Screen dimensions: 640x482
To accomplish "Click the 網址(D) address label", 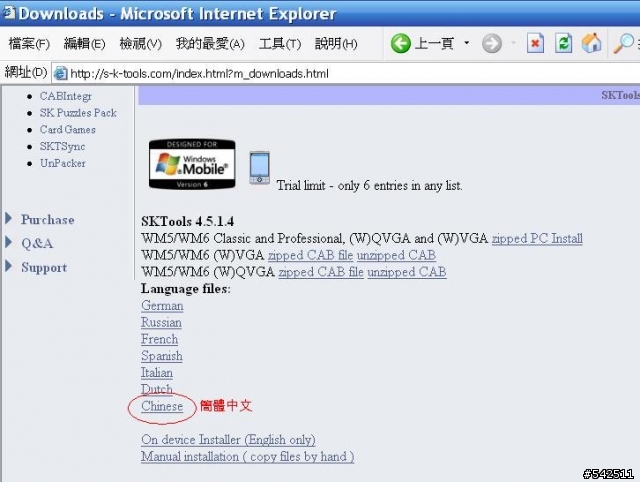I will pyautogui.click(x=26, y=73).
